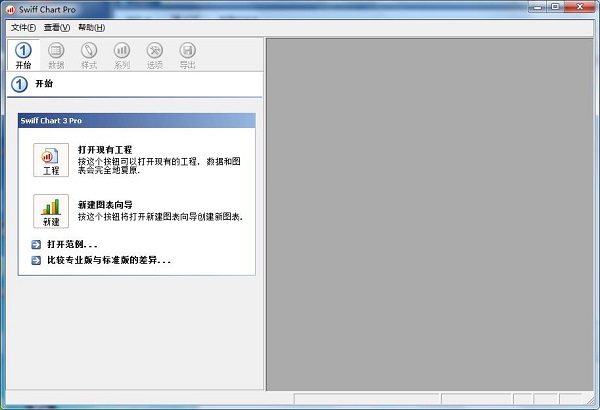
Task: Select the 开始 (Start) step tab
Action: 23,55
